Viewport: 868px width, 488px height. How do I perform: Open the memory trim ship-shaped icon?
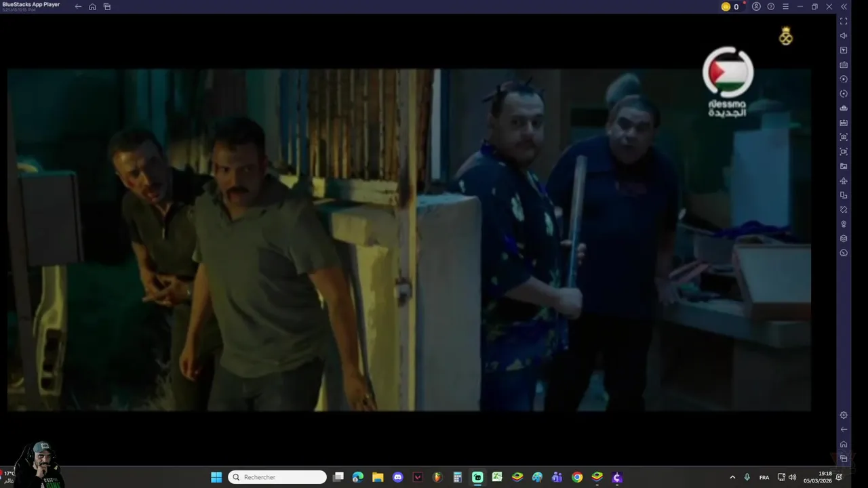tap(844, 108)
